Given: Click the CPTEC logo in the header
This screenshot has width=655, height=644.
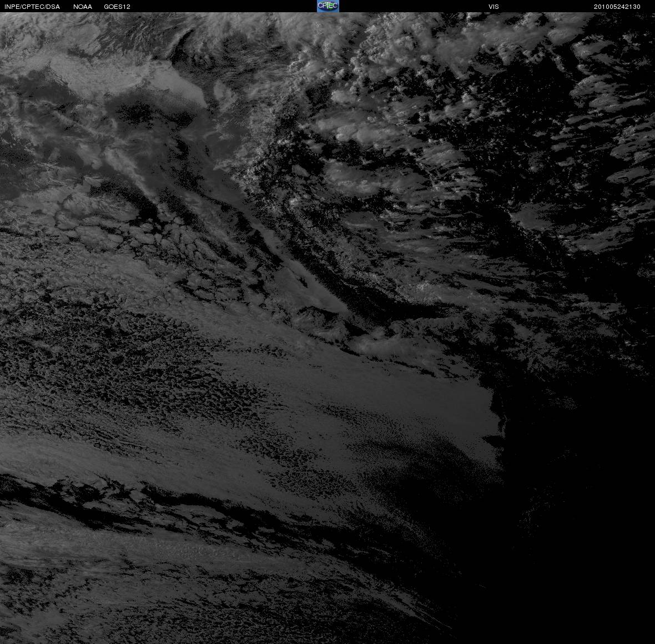Looking at the screenshot, I should pos(328,6).
